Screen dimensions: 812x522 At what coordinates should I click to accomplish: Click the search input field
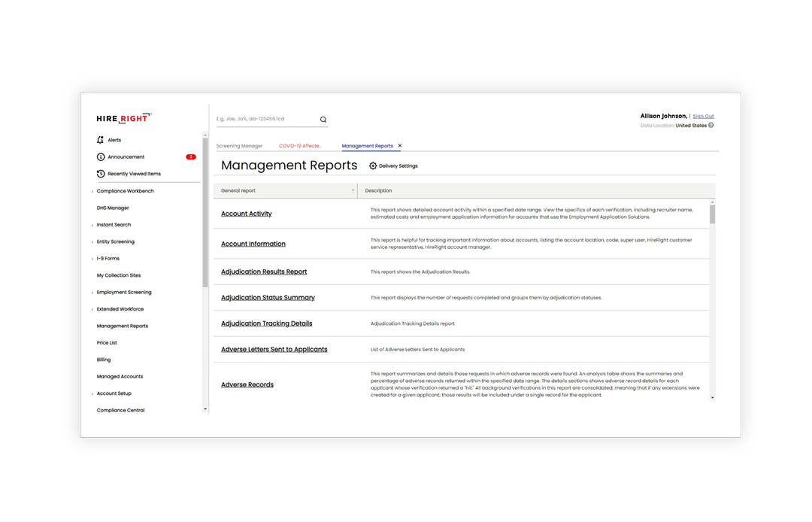pyautogui.click(x=263, y=119)
